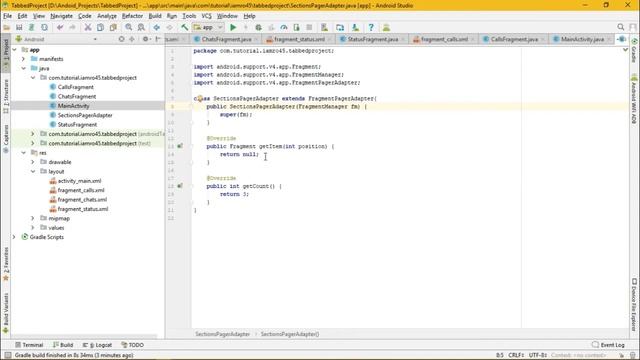This screenshot has height=360, width=640.
Task: Collapse the app module node
Action: coord(14,50)
